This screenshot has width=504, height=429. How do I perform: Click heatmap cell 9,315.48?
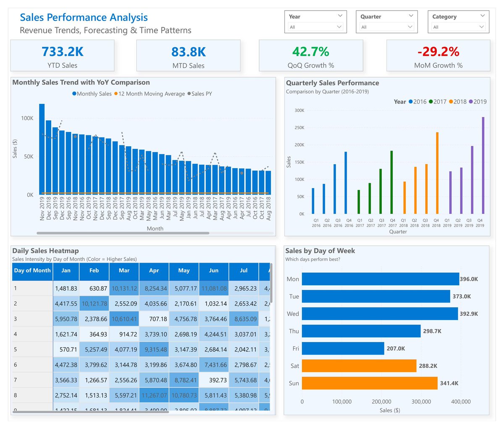[x=154, y=350]
